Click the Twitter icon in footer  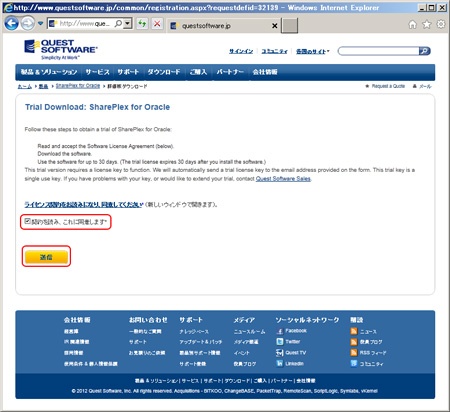tap(279, 342)
